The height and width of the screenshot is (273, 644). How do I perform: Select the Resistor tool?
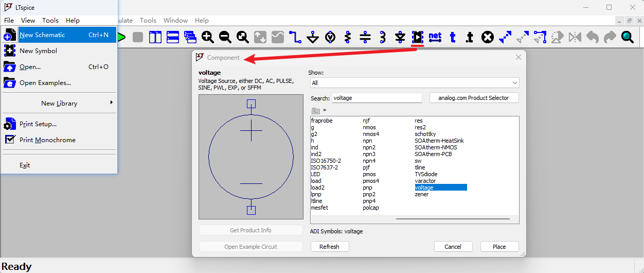click(x=348, y=37)
